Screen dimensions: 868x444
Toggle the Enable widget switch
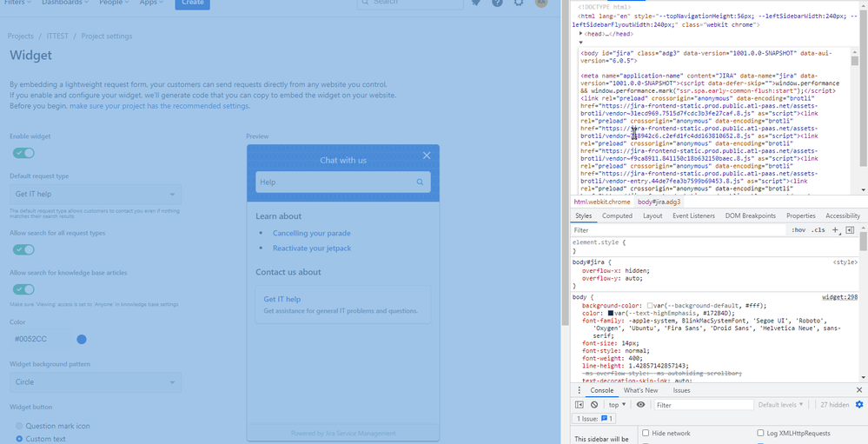point(23,153)
